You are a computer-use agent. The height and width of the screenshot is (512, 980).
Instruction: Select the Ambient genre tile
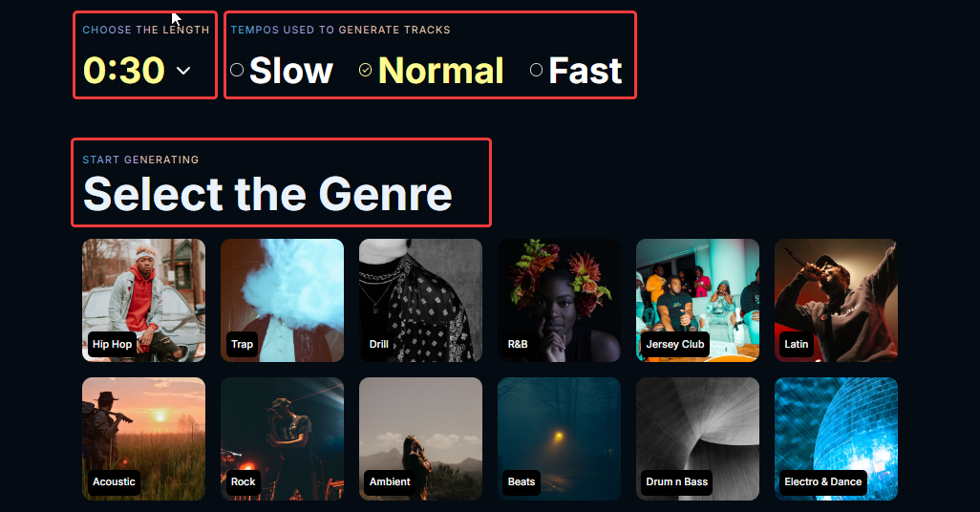[x=420, y=438]
